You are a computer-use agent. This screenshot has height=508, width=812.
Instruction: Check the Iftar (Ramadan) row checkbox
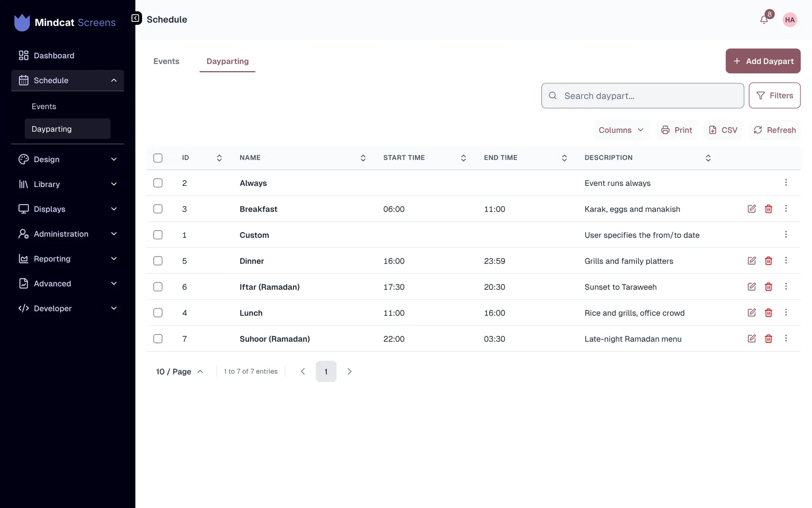point(158,287)
